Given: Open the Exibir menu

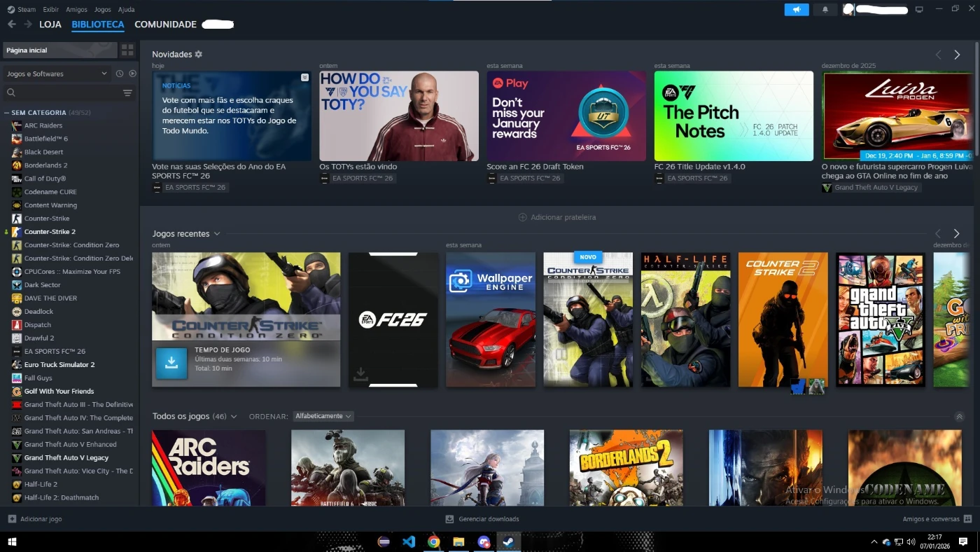Looking at the screenshot, I should point(50,10).
